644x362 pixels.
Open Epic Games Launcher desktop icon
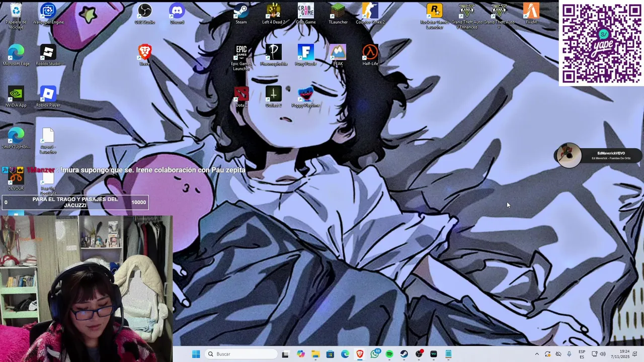coord(242,58)
